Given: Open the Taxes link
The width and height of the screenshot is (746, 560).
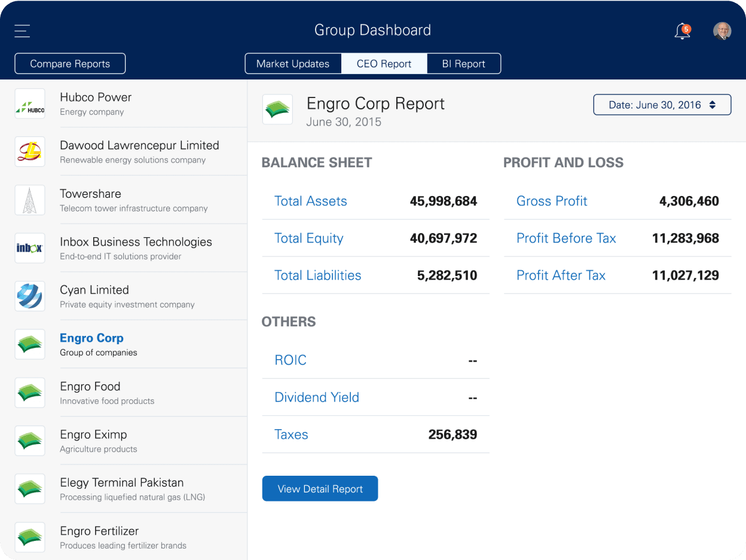Looking at the screenshot, I should pos(291,434).
